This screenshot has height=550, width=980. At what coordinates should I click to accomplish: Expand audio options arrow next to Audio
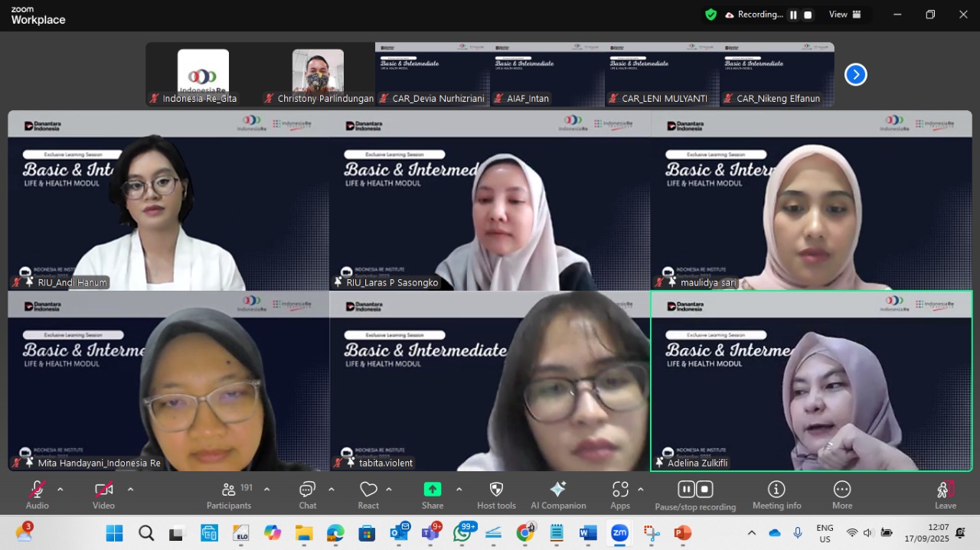[60, 490]
